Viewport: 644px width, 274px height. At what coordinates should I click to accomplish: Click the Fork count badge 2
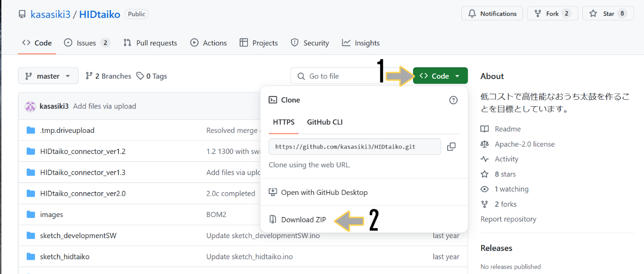pos(566,14)
